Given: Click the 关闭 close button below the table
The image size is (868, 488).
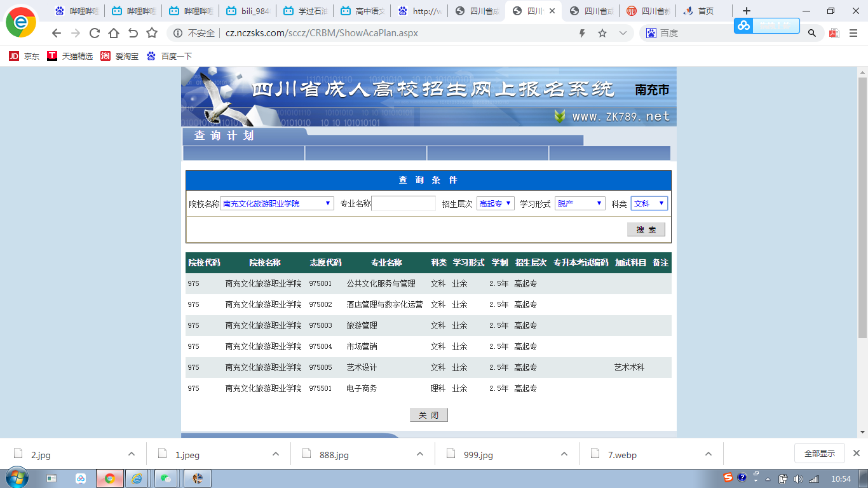Looking at the screenshot, I should (429, 414).
